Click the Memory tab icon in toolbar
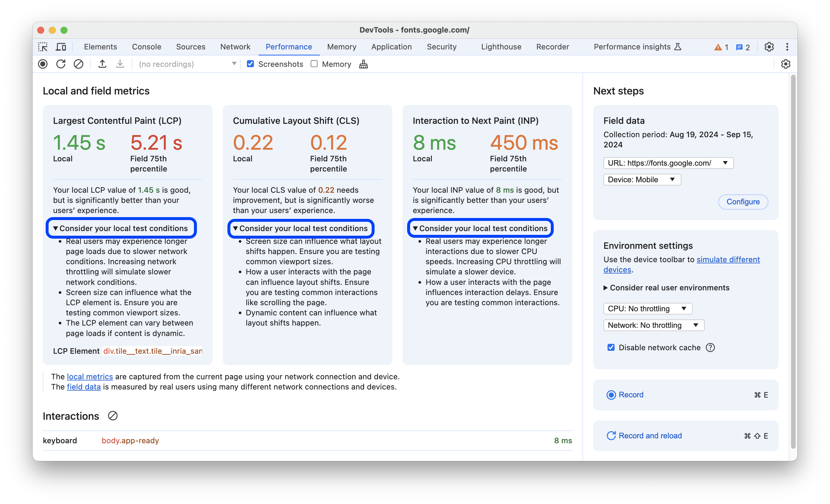This screenshot has width=830, height=504. tap(341, 46)
